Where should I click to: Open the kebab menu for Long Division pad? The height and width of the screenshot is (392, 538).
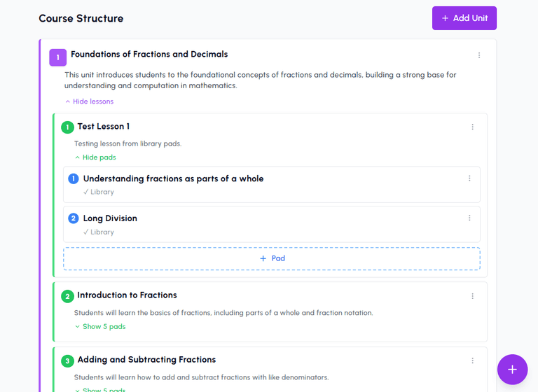coord(469,218)
